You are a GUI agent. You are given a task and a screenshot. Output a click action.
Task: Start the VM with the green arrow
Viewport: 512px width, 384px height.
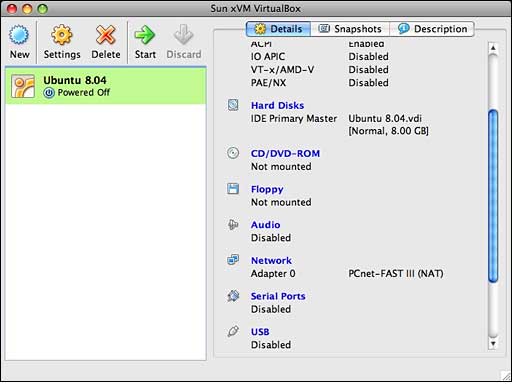pyautogui.click(x=145, y=35)
